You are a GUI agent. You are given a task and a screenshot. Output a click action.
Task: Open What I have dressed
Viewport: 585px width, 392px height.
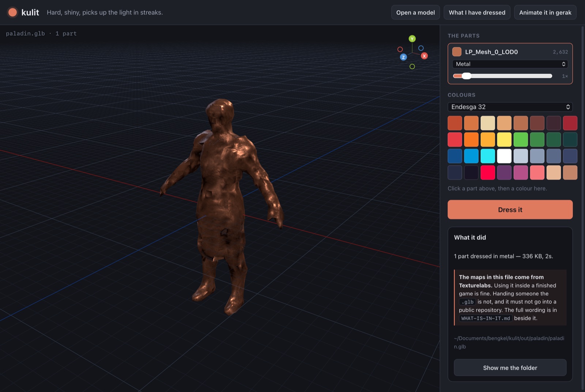pos(477,12)
